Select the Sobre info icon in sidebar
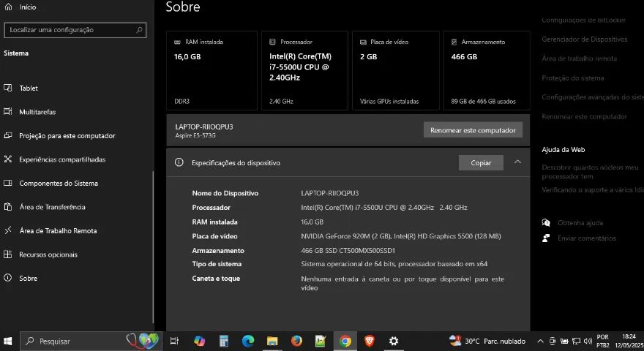644x351 pixels. (8, 278)
